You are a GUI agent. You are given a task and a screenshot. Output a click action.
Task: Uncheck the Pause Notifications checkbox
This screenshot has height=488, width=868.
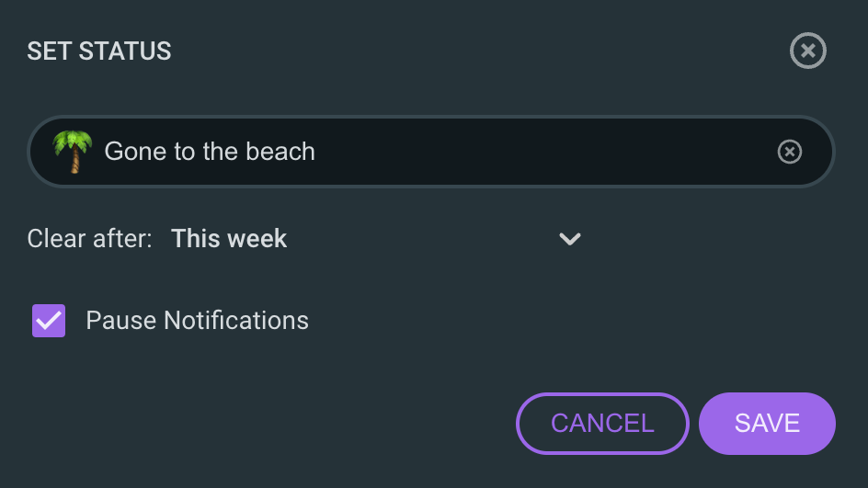tap(49, 321)
